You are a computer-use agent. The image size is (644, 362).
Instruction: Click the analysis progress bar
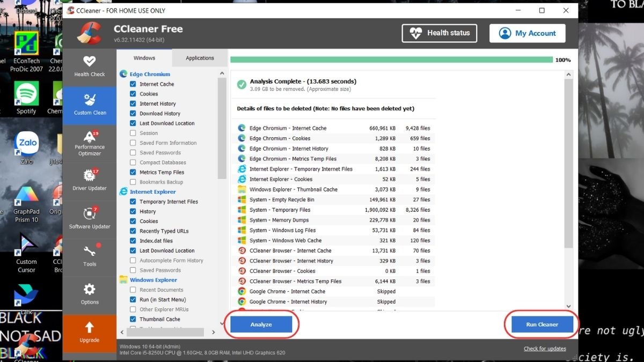tap(391, 60)
